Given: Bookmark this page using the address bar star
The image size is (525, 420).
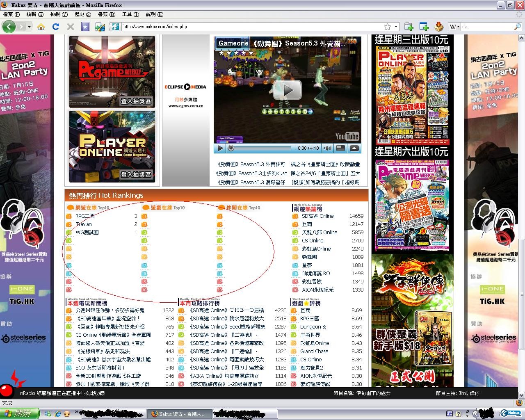Looking at the screenshot, I should pos(387,27).
